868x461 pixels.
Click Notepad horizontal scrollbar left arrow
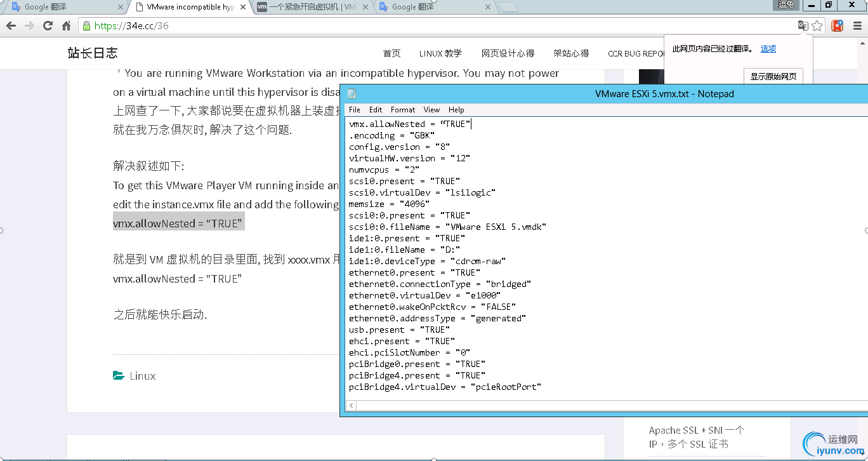(352, 404)
